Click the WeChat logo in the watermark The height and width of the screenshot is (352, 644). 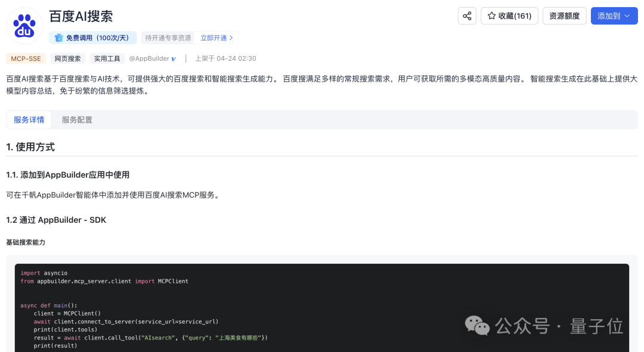(476, 325)
